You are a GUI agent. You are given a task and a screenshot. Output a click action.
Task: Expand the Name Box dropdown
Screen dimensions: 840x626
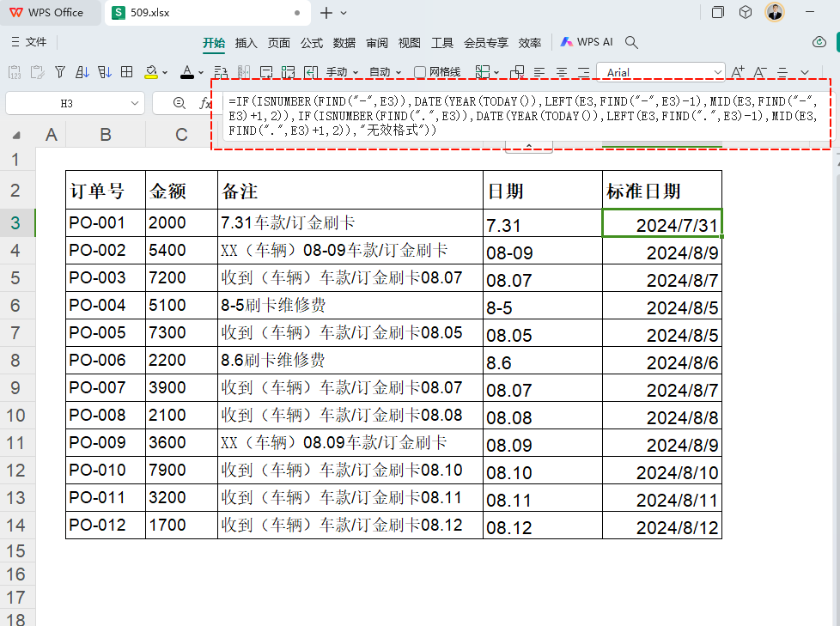click(x=135, y=103)
